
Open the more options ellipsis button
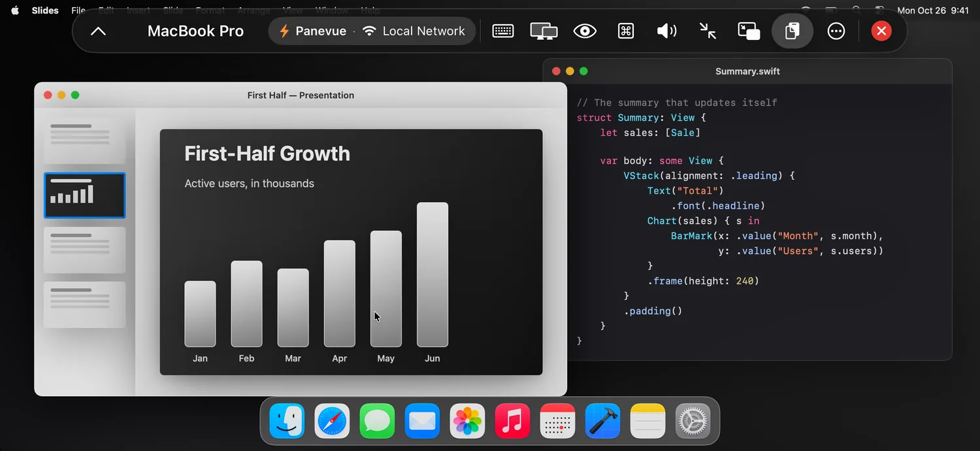[836, 31]
